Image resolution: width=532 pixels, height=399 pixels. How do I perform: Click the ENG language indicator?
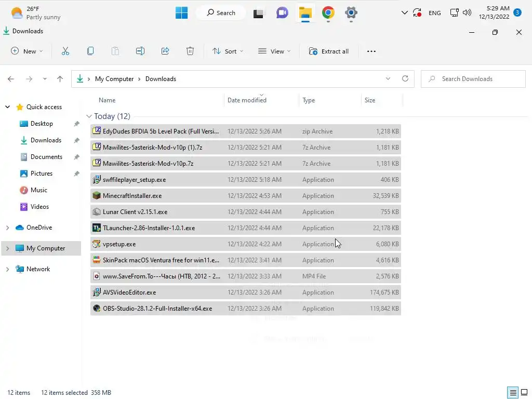pos(435,13)
